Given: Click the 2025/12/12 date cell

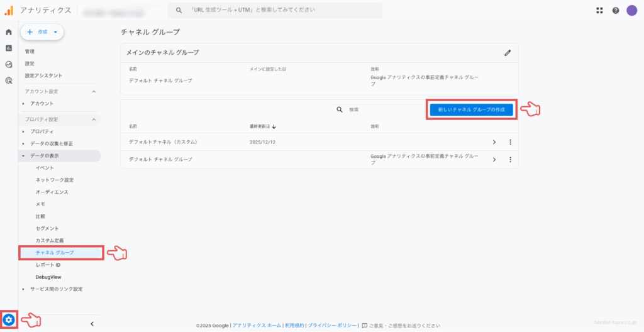Looking at the screenshot, I should pyautogui.click(x=263, y=142).
